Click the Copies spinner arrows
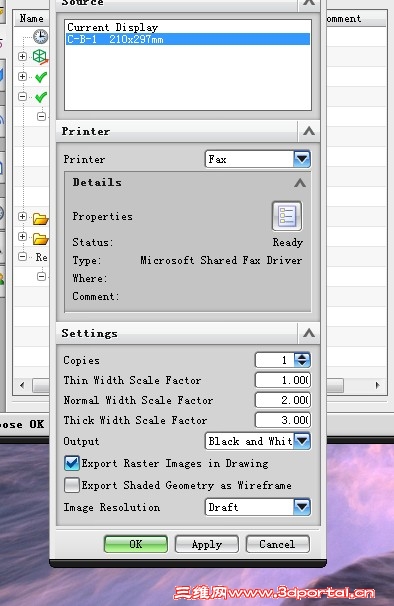Image resolution: width=394 pixels, height=606 pixels. tap(302, 360)
